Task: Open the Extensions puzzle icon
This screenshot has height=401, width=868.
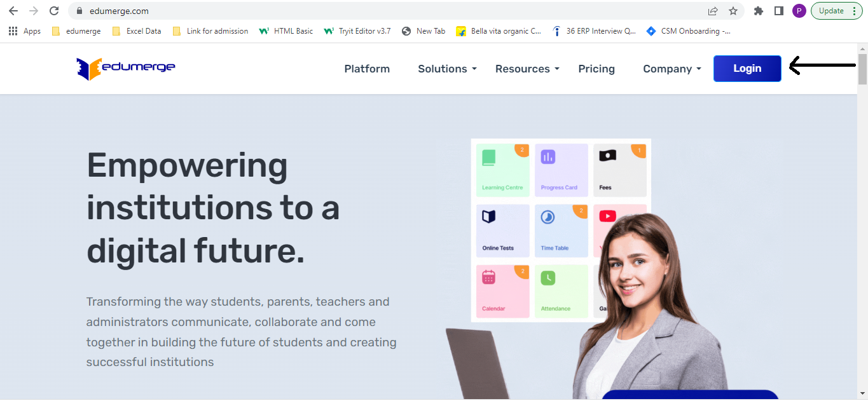Action: (x=758, y=11)
